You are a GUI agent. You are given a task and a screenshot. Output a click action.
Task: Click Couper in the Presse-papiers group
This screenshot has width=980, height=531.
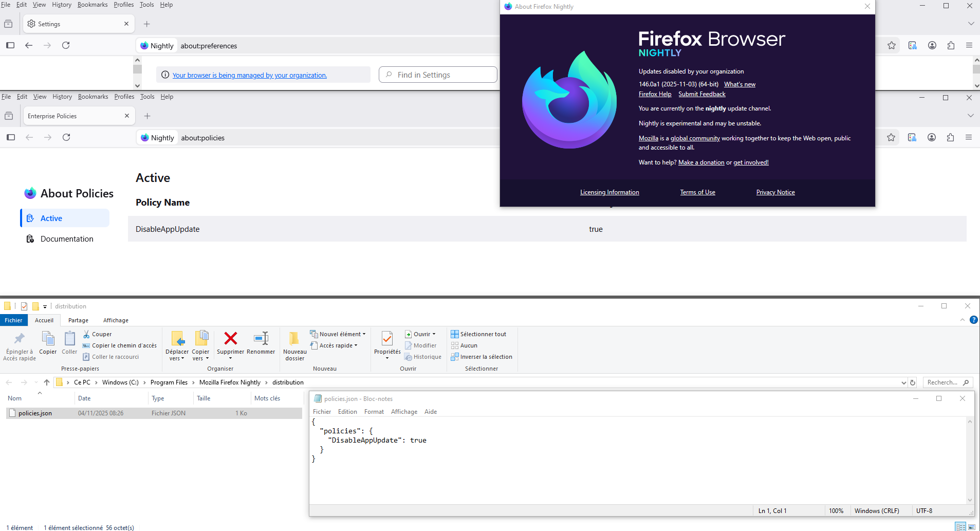click(x=97, y=334)
